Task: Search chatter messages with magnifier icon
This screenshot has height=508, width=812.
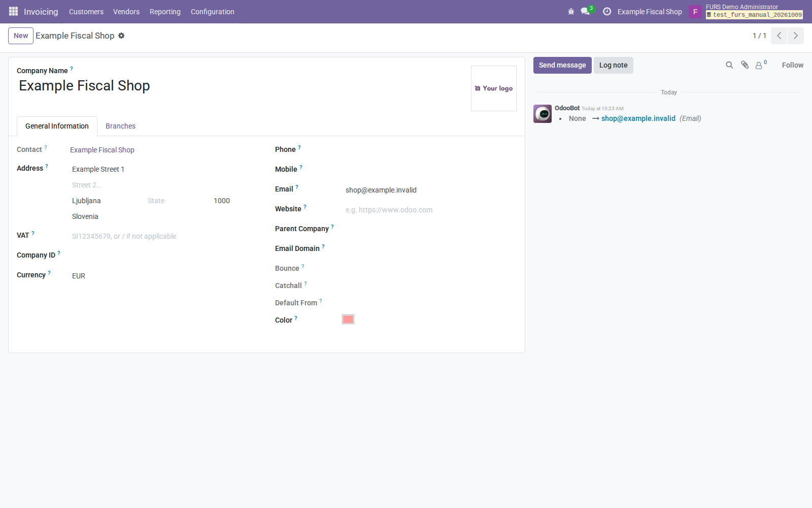Action: coord(729,65)
